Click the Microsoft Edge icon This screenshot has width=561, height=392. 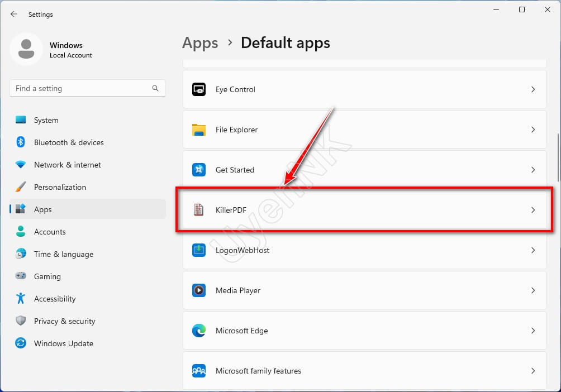pos(199,331)
